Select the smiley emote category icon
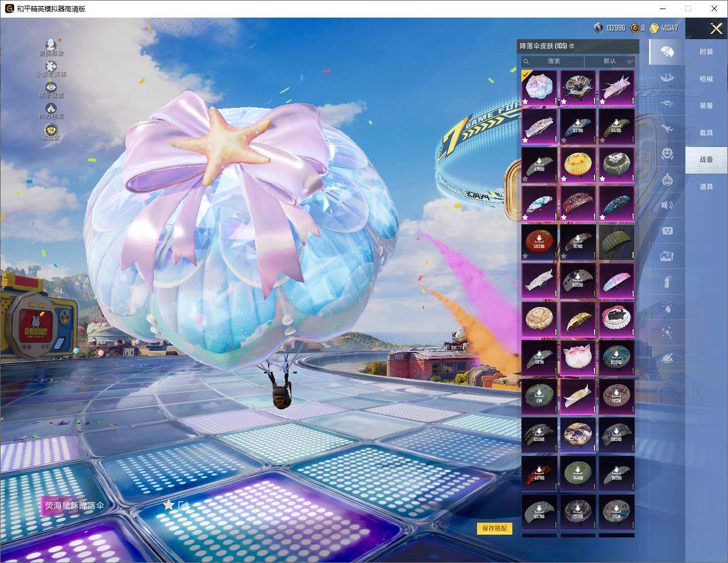Image resolution: width=728 pixels, height=563 pixels. tap(667, 153)
